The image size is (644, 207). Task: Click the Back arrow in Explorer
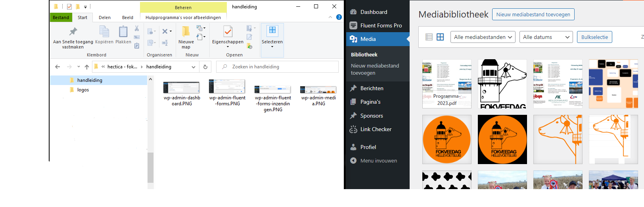[x=57, y=67]
